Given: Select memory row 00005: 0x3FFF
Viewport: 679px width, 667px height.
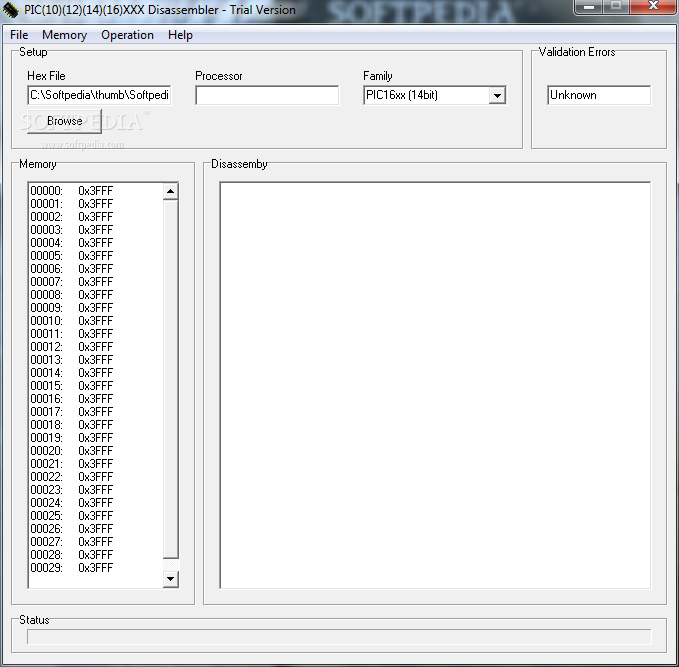Looking at the screenshot, I should (x=71, y=256).
